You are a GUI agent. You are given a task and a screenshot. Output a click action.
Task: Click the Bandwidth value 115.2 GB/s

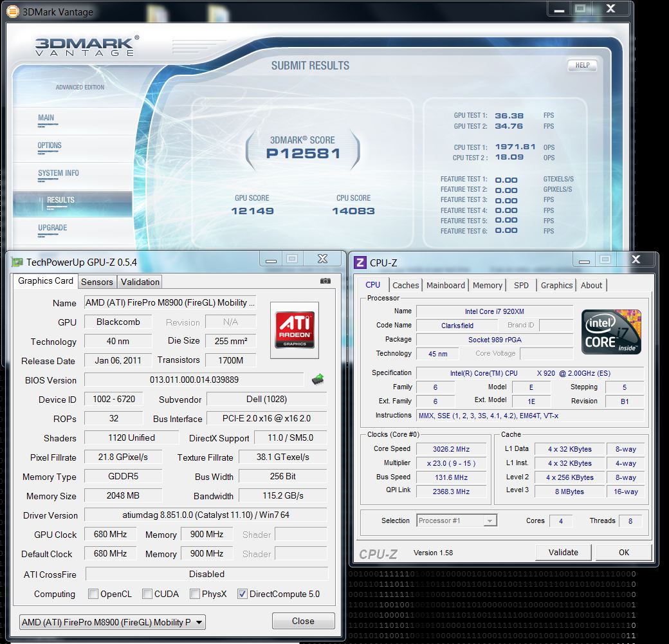[x=283, y=495]
